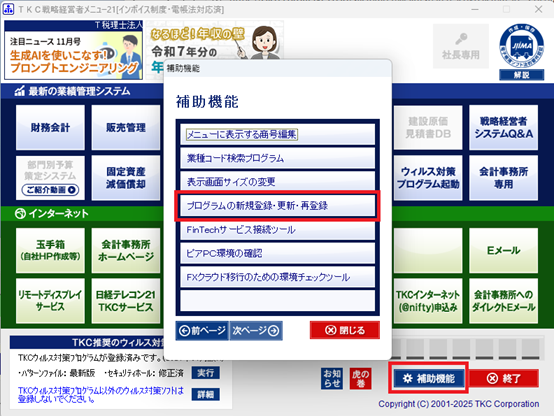Open 販売管理 tile
The height and width of the screenshot is (416, 554).
pyautogui.click(x=126, y=127)
